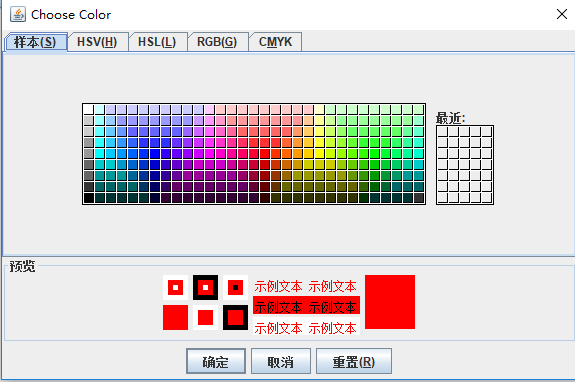Switch to the HSV(H) tab
The height and width of the screenshot is (382, 575).
98,42
